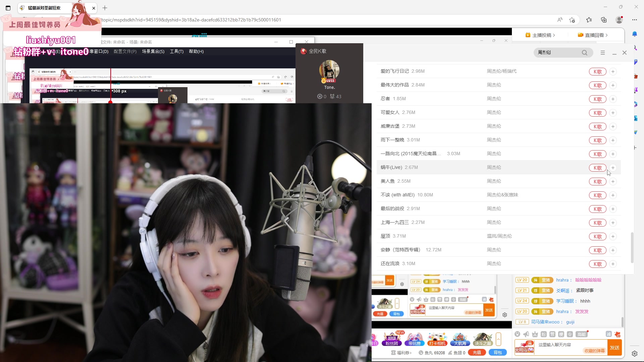
Task: Click the megaphone broadcast icon
Action: click(x=526, y=334)
